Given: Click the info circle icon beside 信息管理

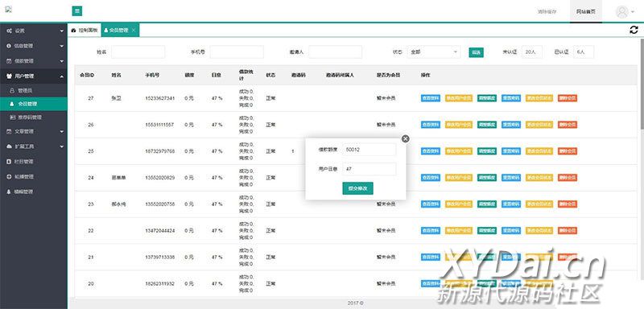Looking at the screenshot, I should click(9, 46).
